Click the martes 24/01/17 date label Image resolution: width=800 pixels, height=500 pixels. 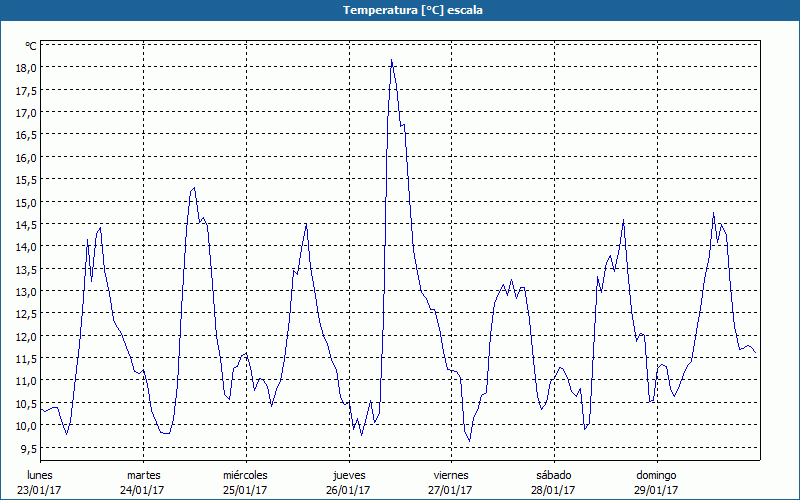click(143, 482)
